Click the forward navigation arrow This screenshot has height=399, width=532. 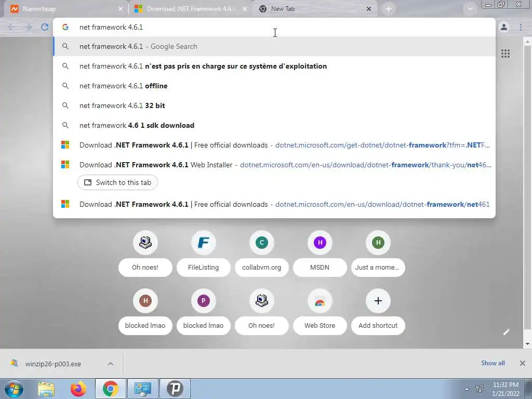(28, 27)
